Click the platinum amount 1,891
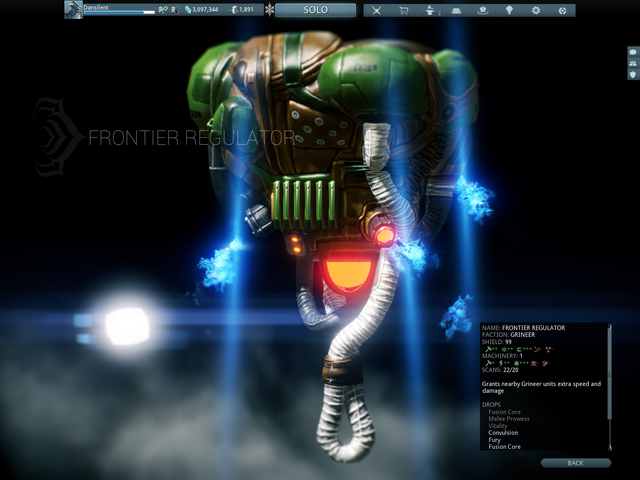The height and width of the screenshot is (480, 640). point(247,9)
